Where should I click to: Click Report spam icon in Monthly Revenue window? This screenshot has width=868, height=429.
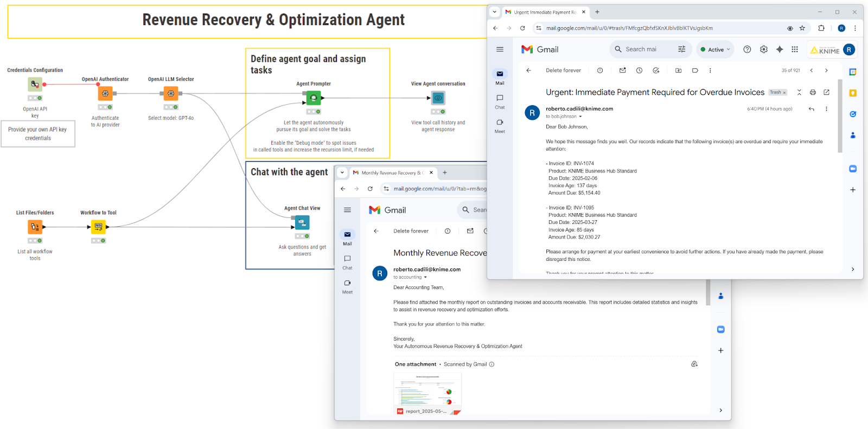click(448, 231)
